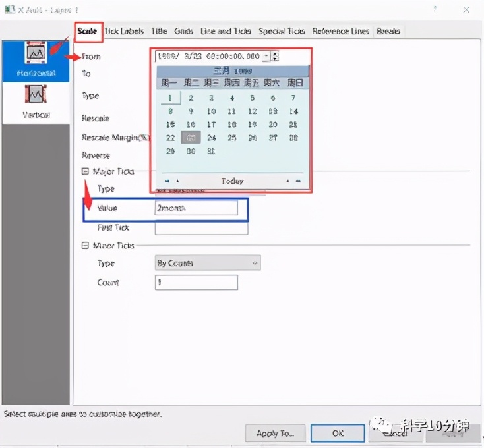Click the Apply To... button
The image size is (484, 448).
(x=276, y=434)
